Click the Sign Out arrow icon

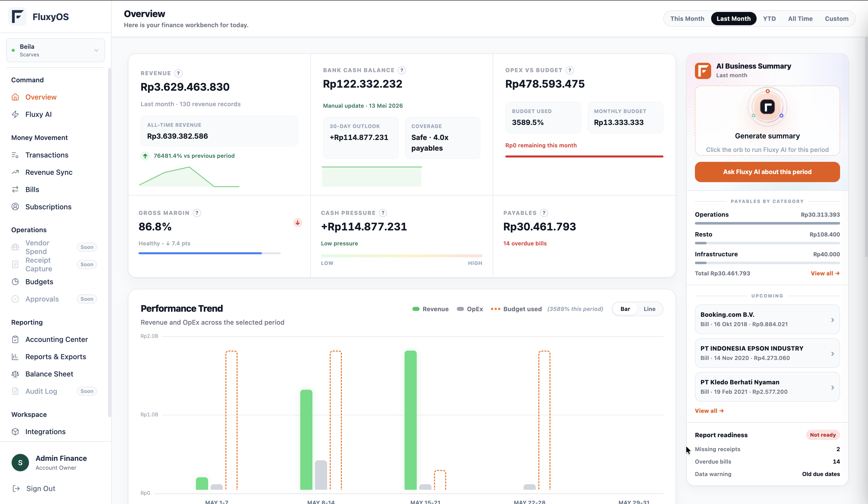coord(16,489)
